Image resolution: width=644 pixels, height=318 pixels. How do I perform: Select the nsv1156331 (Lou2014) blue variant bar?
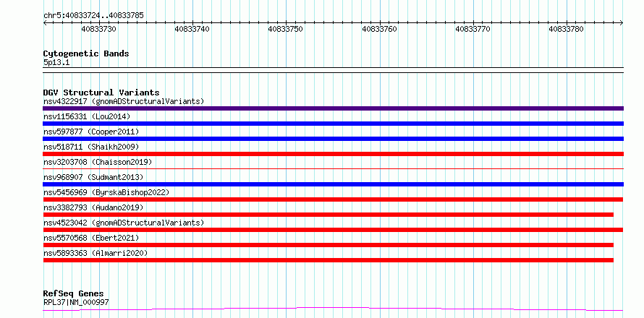tap(333, 124)
